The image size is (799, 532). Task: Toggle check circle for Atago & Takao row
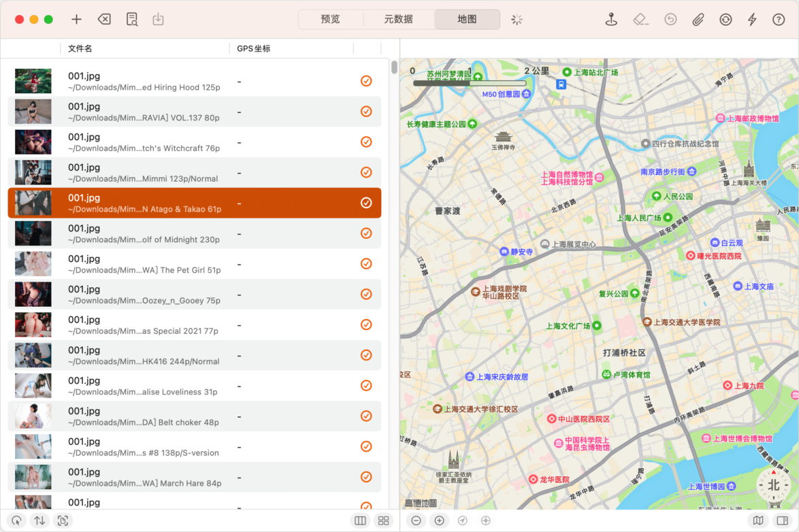366,203
